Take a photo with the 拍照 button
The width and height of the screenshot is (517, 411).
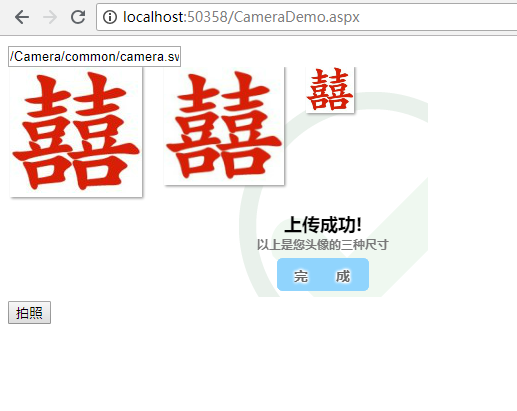pos(29,313)
